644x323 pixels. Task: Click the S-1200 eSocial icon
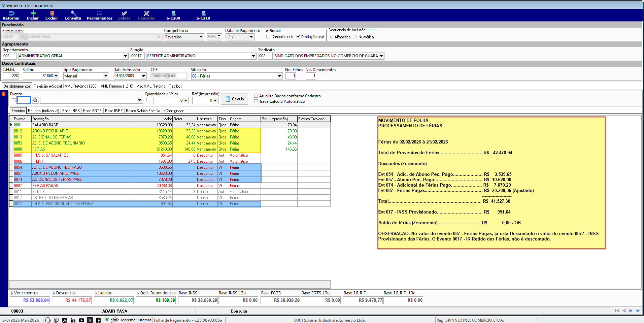click(173, 13)
